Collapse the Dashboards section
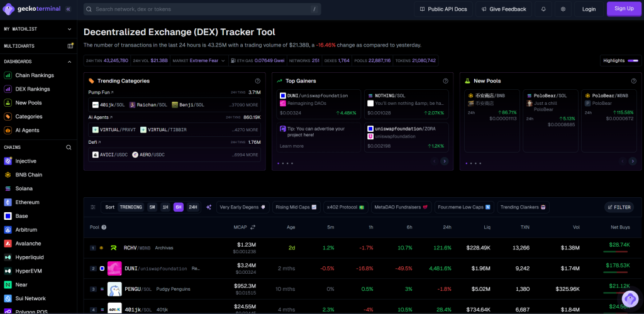Viewport: 644px width, 314px height. 70,62
